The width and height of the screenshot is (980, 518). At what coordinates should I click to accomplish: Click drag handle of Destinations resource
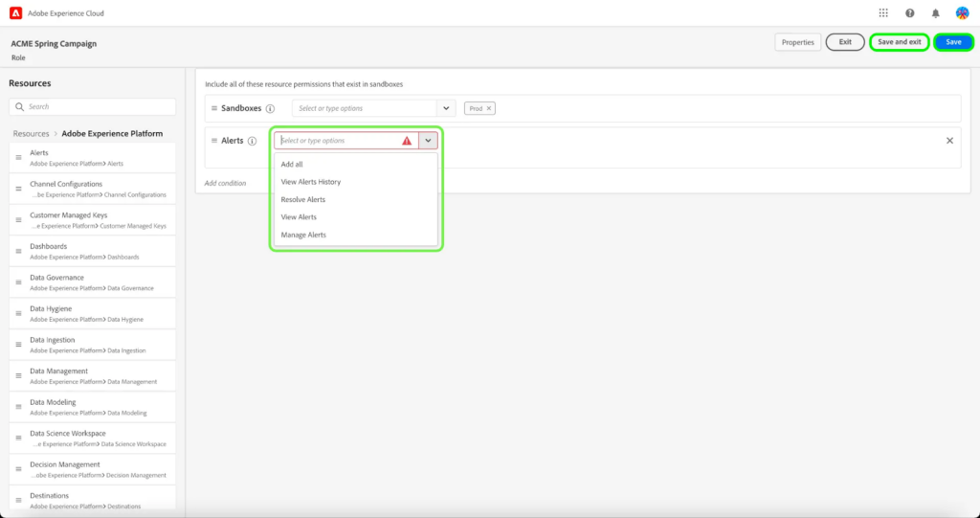click(19, 501)
